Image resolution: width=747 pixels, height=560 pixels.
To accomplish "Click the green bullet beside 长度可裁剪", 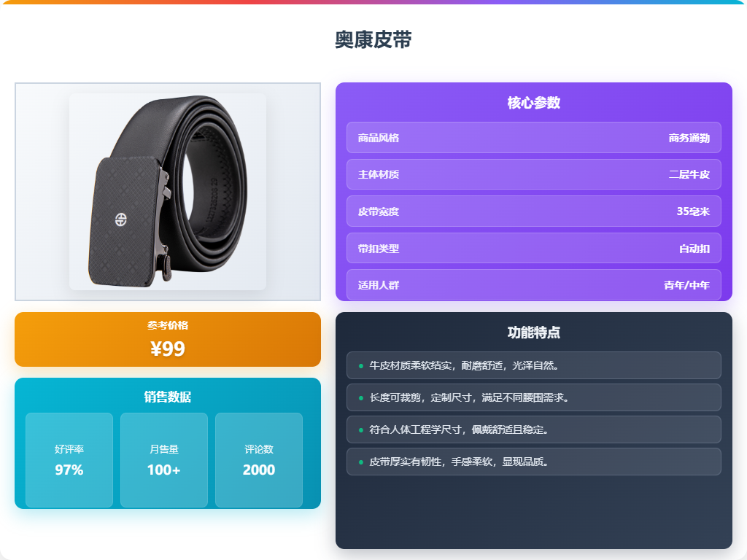I will point(360,397).
